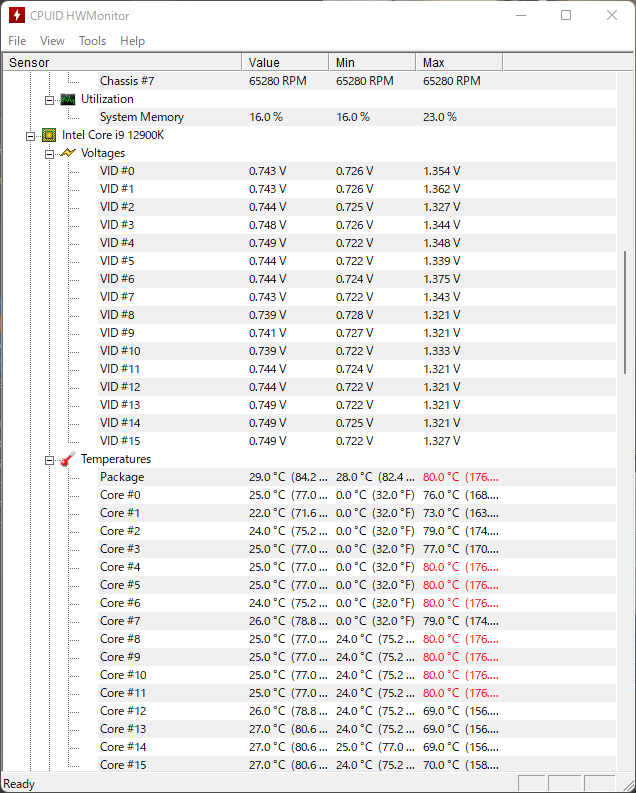Click the Max column header
The image size is (636, 793).
458,63
